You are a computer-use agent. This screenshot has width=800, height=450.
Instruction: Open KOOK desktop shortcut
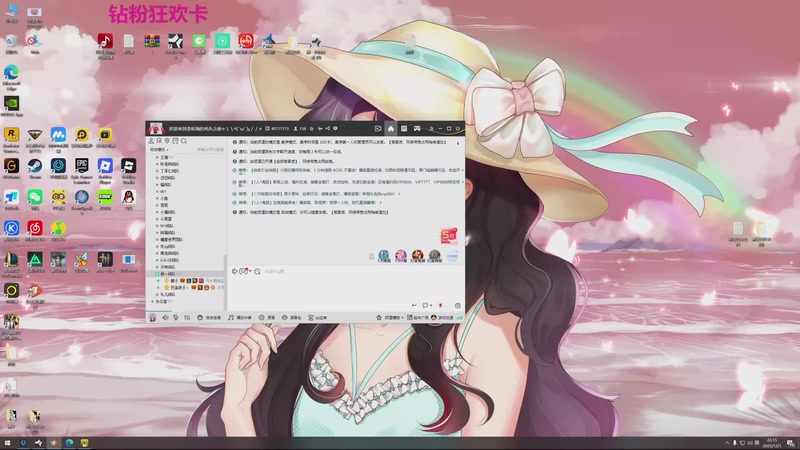tap(105, 199)
